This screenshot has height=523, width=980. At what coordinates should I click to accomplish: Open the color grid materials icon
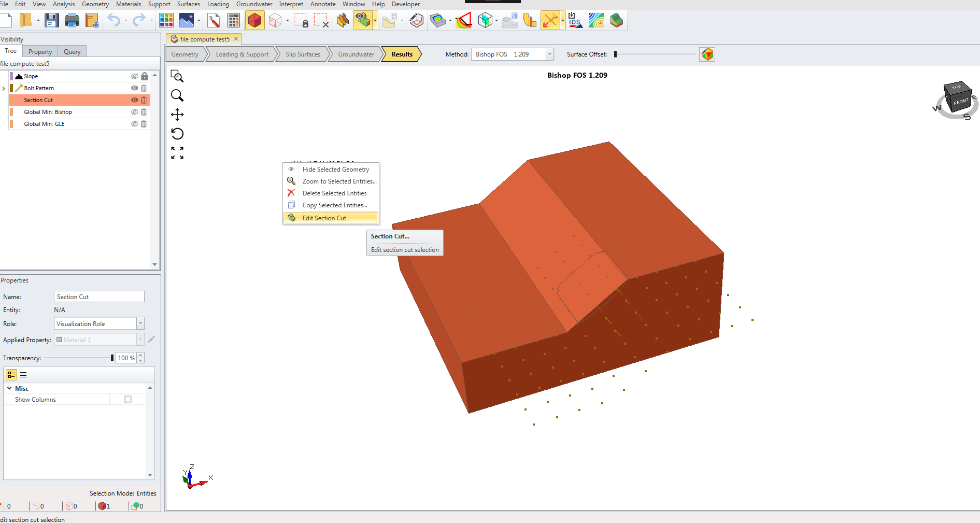[166, 21]
